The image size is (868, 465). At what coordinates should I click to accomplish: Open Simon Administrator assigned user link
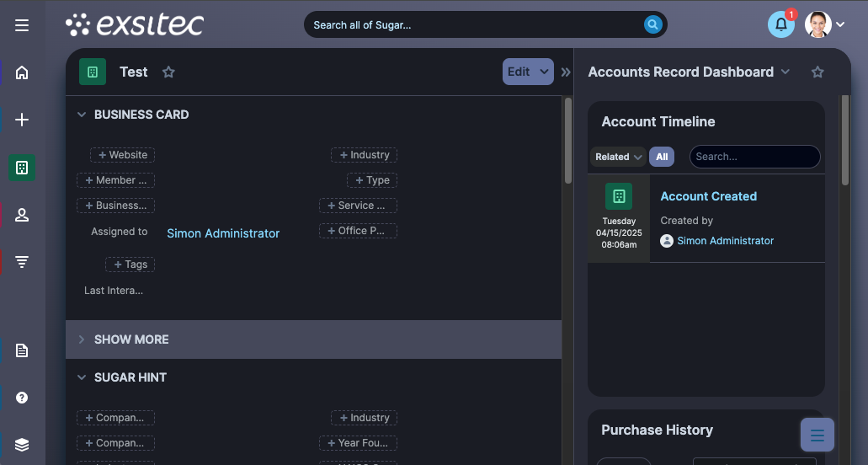coord(223,233)
